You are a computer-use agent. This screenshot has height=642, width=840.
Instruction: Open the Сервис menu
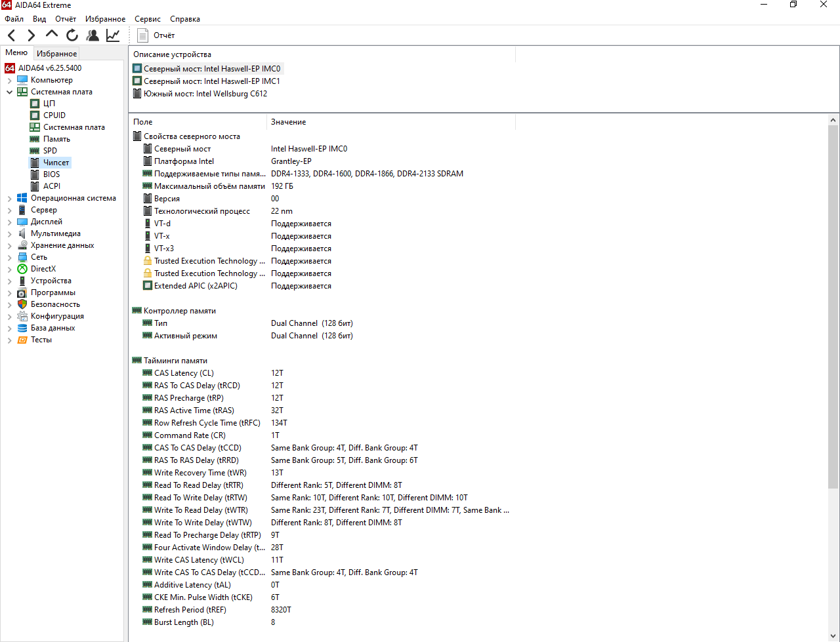click(x=148, y=19)
